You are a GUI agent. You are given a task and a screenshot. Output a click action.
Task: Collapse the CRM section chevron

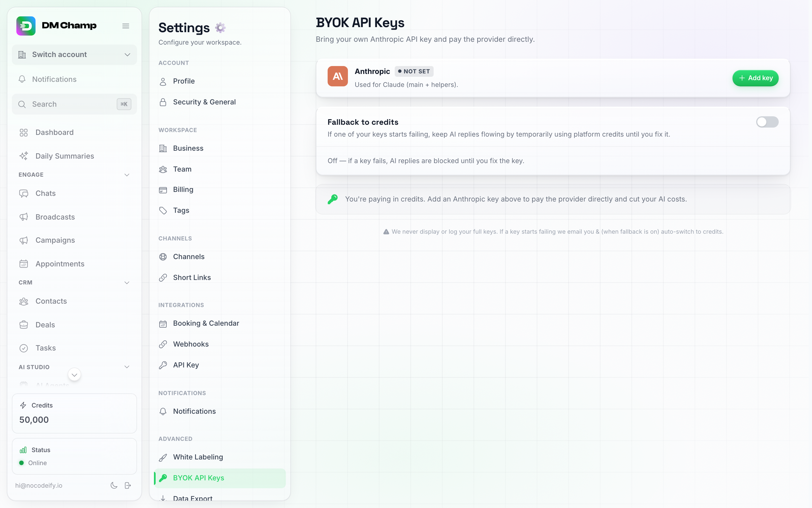127,283
